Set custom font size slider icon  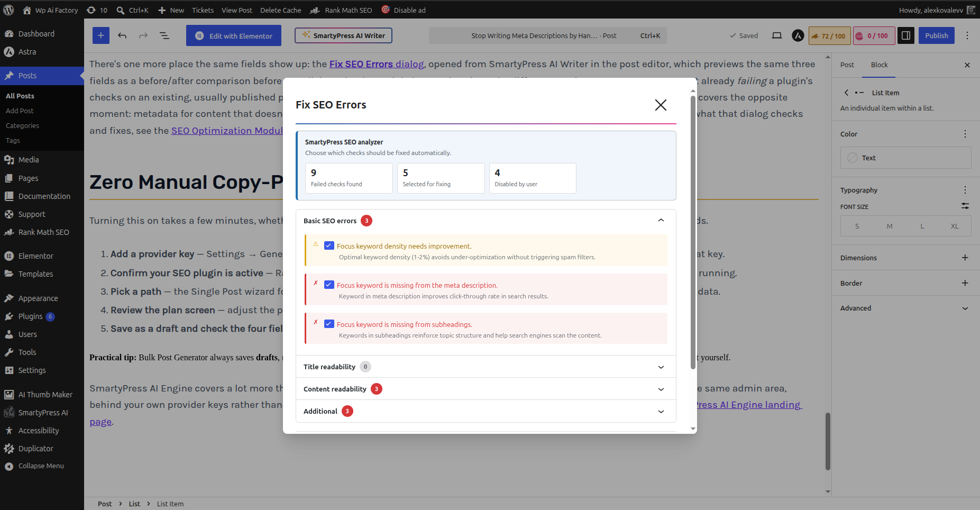965,206
